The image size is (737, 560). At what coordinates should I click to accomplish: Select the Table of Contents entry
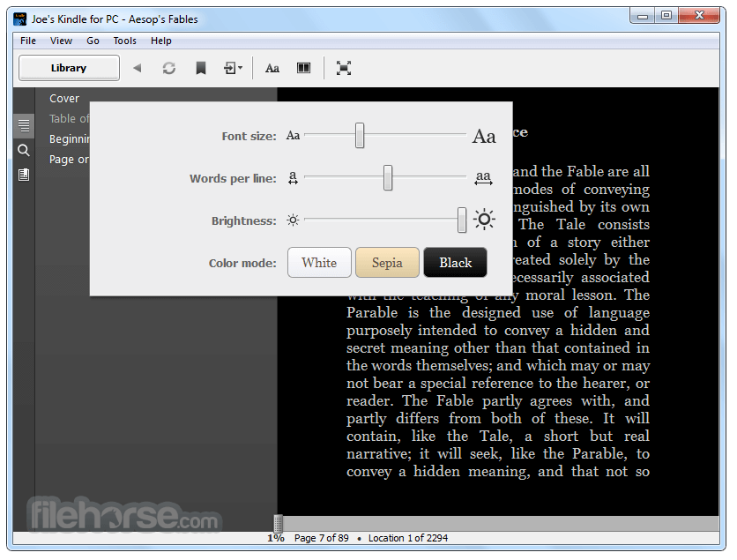pyautogui.click(x=69, y=118)
